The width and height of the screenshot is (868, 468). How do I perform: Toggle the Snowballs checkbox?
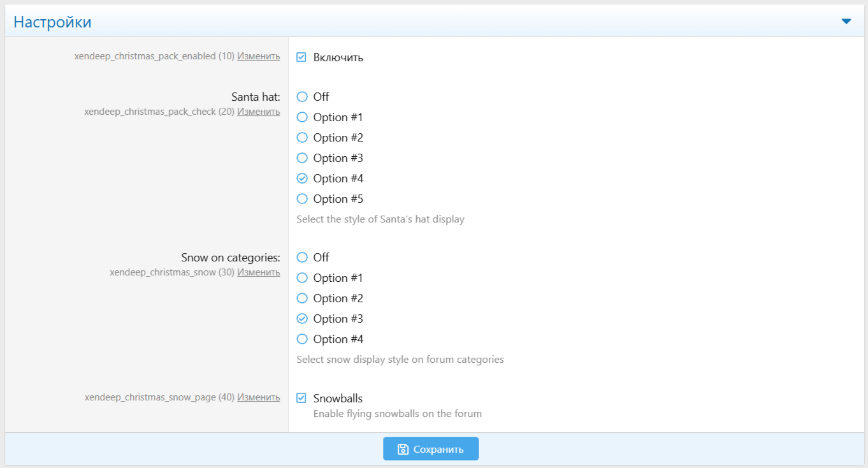(x=302, y=399)
